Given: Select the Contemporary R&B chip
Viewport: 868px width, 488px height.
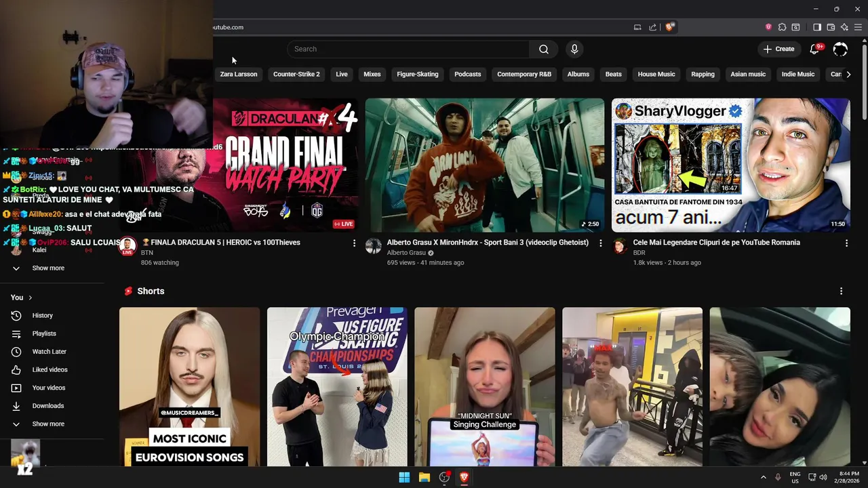Looking at the screenshot, I should coord(524,74).
